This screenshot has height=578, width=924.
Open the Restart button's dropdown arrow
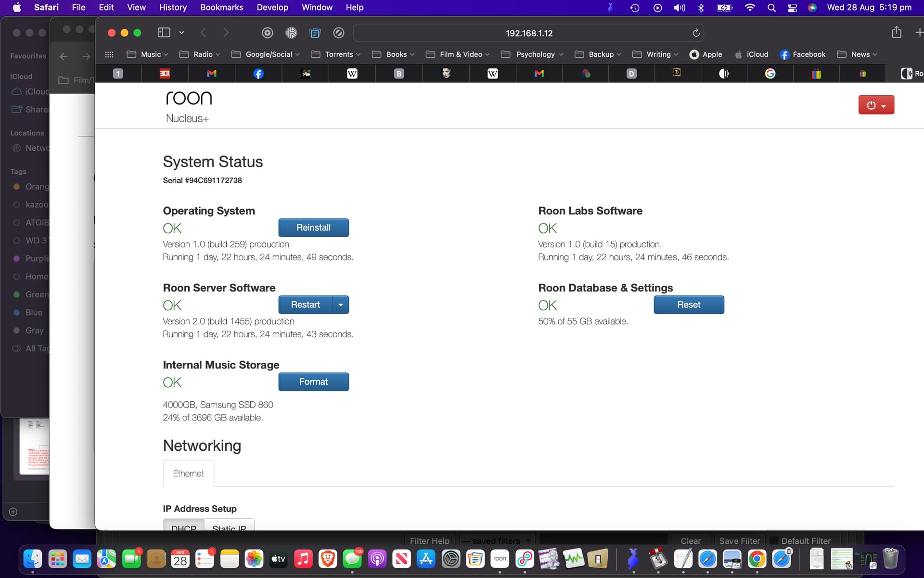pyautogui.click(x=341, y=304)
